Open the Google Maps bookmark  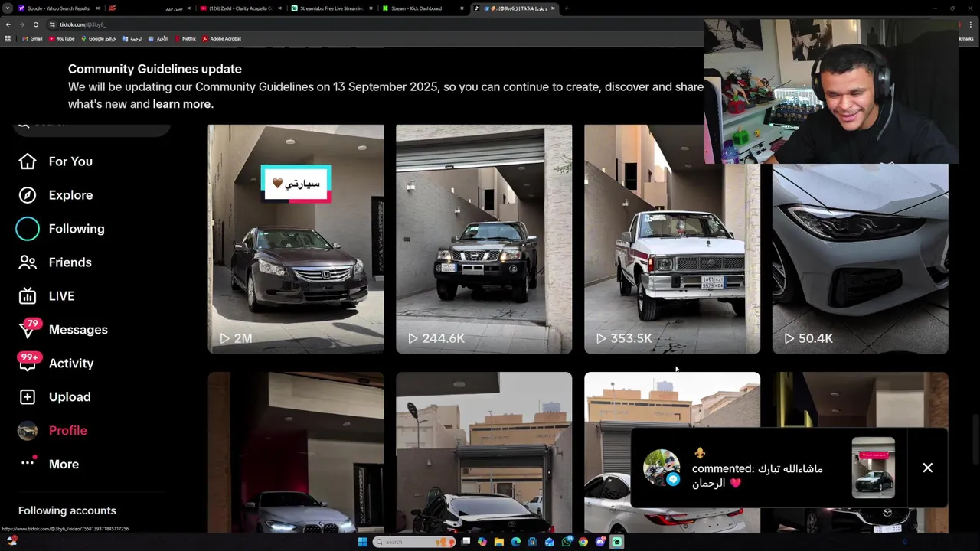(99, 38)
